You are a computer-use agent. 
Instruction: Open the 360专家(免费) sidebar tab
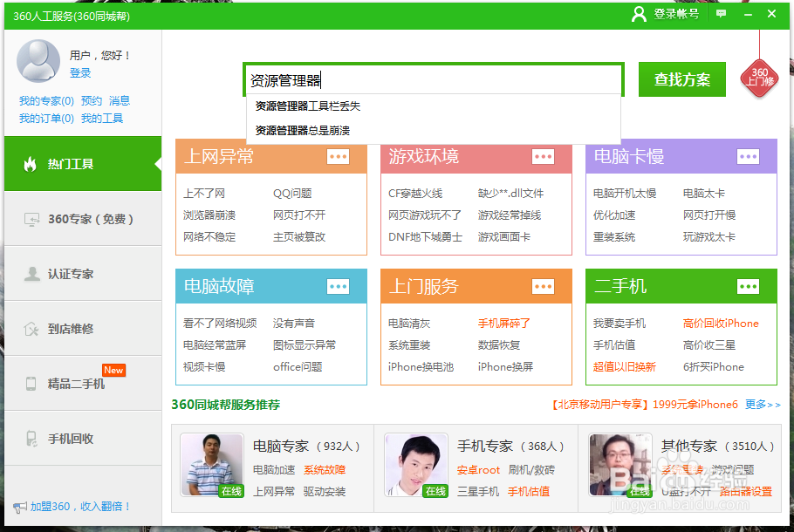pyautogui.click(x=83, y=219)
